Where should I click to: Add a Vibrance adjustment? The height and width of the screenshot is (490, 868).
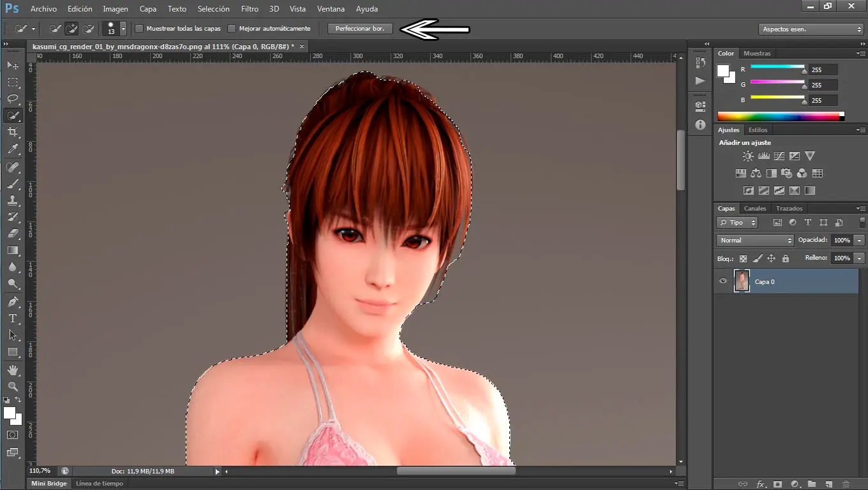pyautogui.click(x=810, y=156)
